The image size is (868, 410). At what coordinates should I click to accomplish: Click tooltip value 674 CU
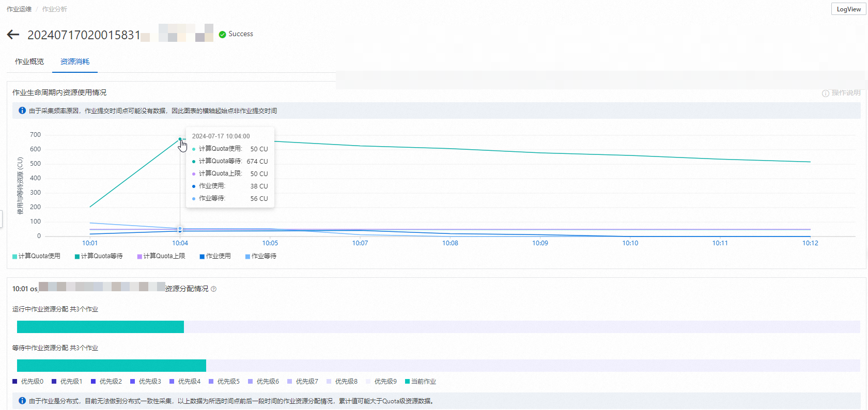(257, 161)
